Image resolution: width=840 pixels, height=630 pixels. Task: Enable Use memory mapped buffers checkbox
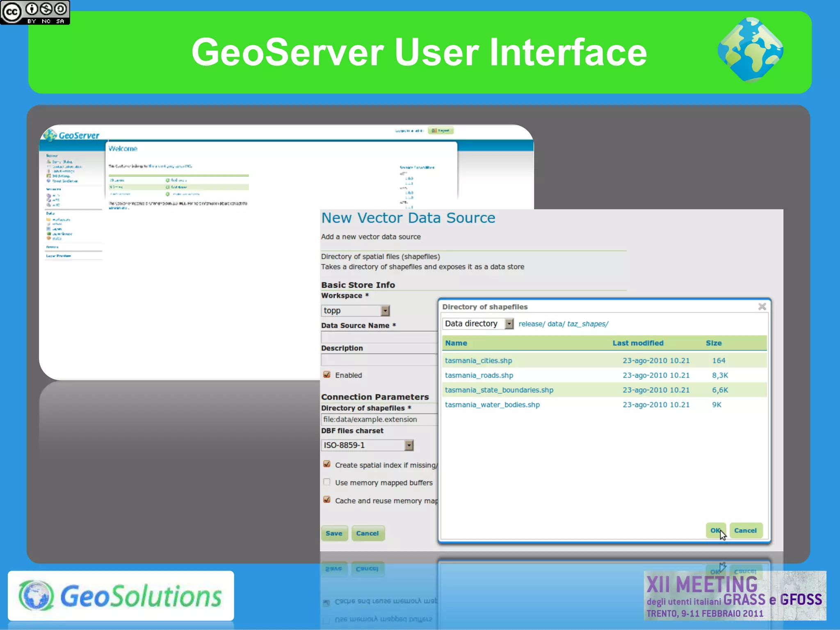coord(327,482)
